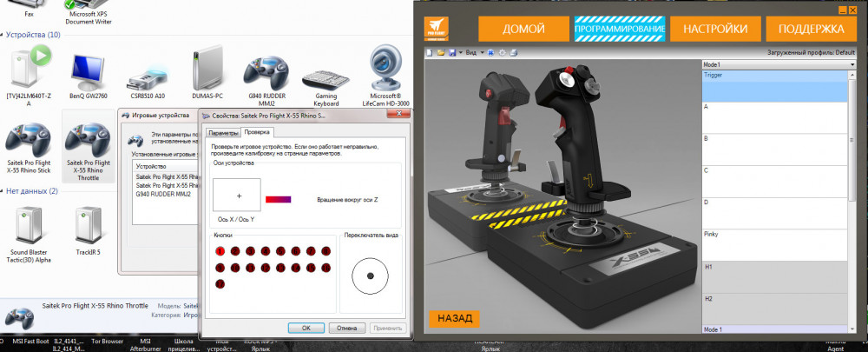Click the Mode 1 label at list bottom
Image resolution: width=868 pixels, height=352 pixels.
tap(713, 329)
